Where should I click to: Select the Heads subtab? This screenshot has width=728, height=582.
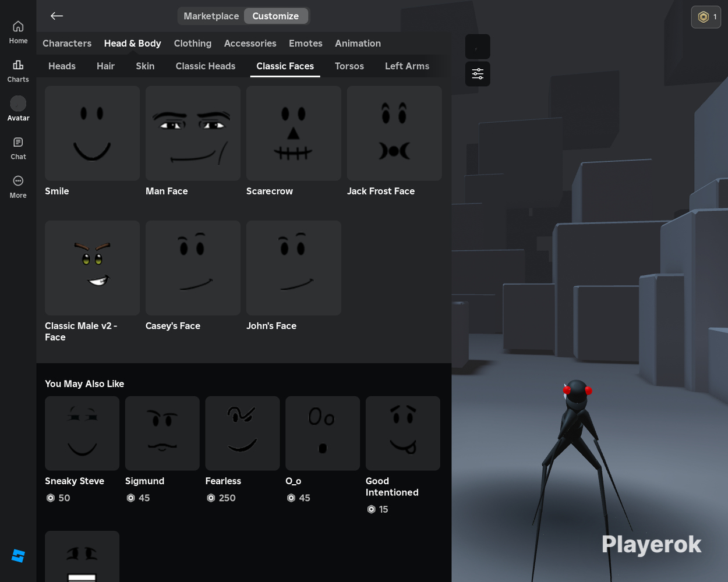pyautogui.click(x=62, y=66)
